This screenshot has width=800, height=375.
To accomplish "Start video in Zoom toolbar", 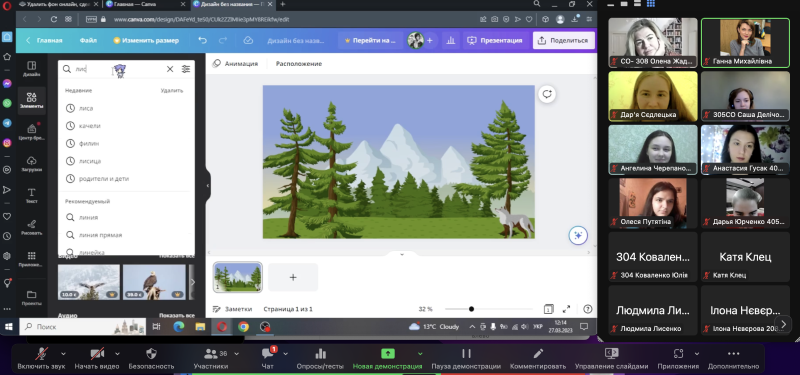I will 97,359.
